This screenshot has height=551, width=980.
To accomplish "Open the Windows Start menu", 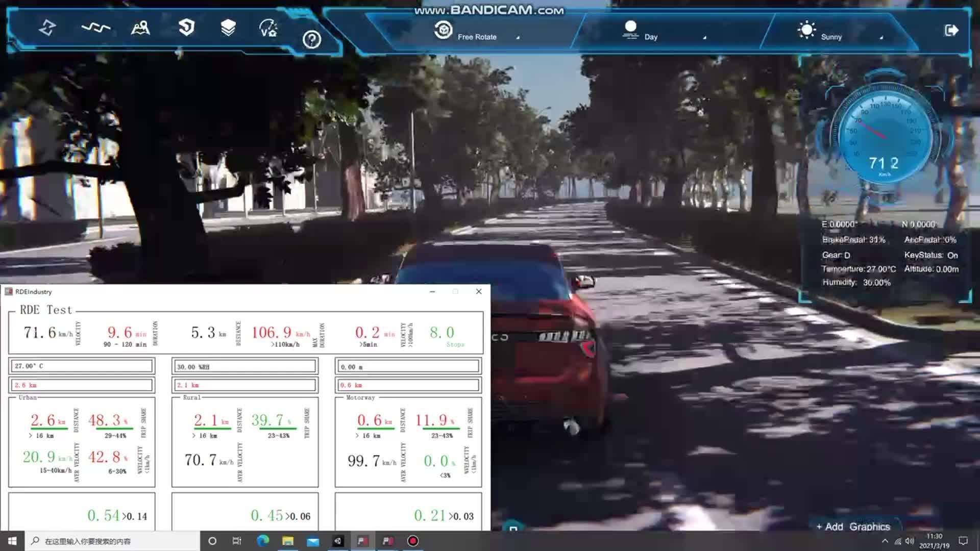I will point(12,541).
